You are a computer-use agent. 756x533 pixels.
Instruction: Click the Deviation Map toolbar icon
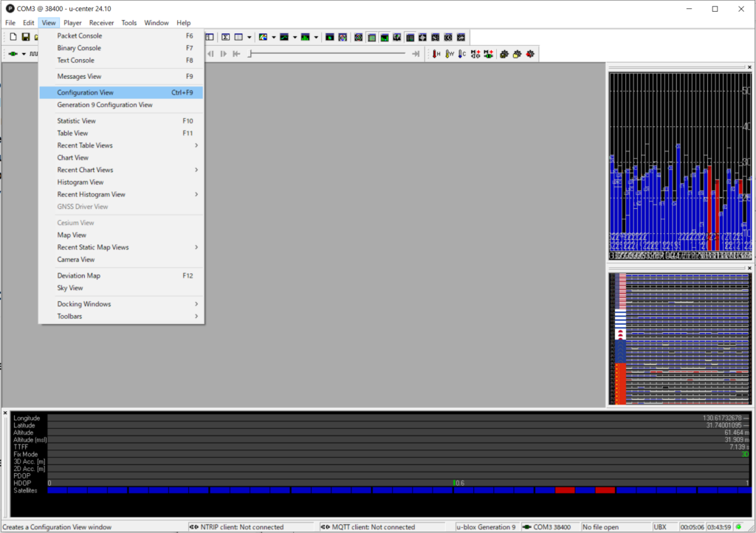pyautogui.click(x=330, y=37)
